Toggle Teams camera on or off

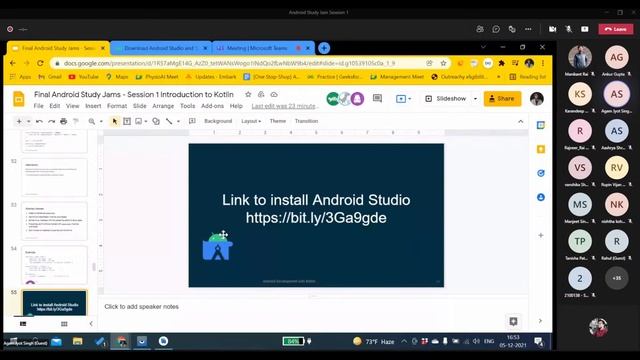(552, 29)
